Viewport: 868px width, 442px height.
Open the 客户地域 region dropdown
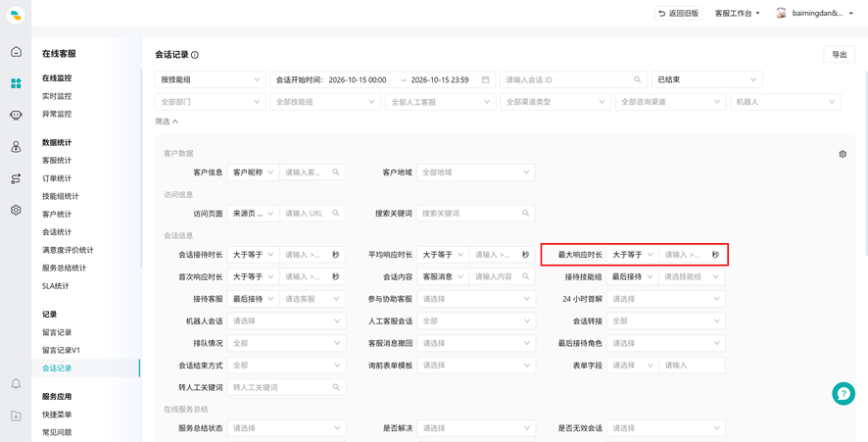[x=475, y=172]
